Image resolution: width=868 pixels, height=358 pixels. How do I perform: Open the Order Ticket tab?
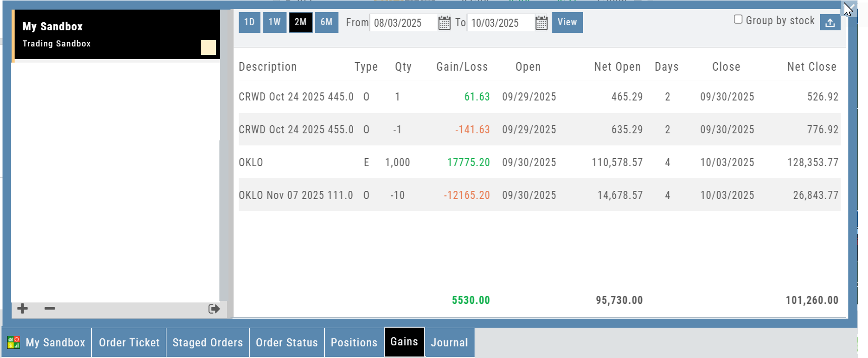(x=129, y=342)
